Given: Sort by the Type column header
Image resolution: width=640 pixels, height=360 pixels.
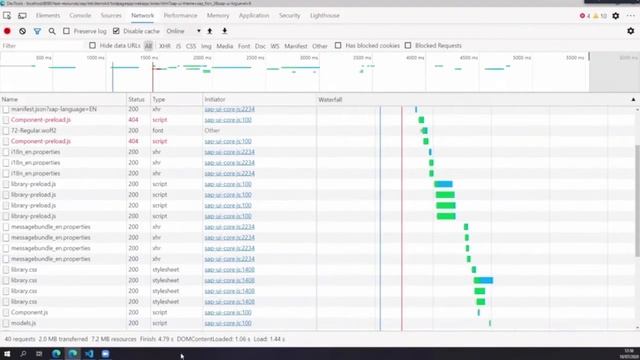Looking at the screenshot, I should 176,100.
